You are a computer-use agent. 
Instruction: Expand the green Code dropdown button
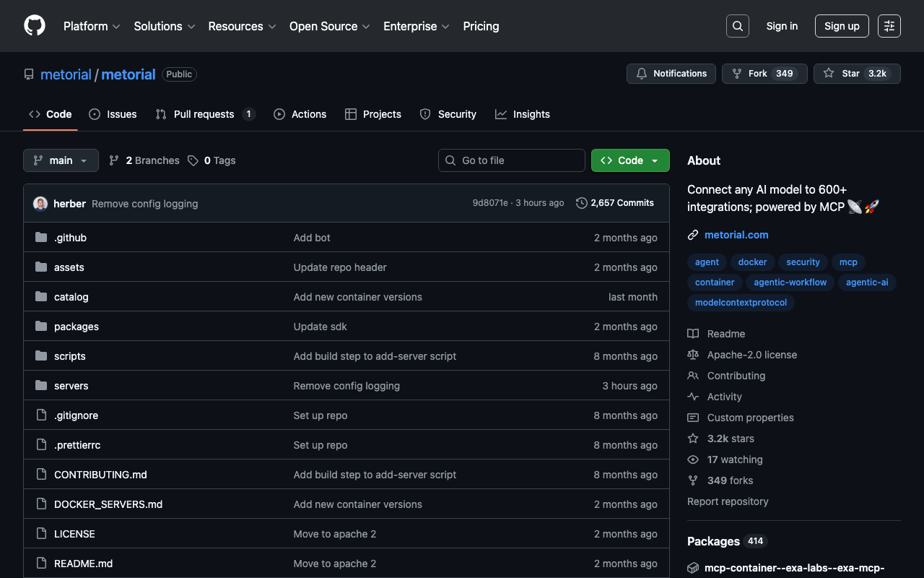click(629, 160)
